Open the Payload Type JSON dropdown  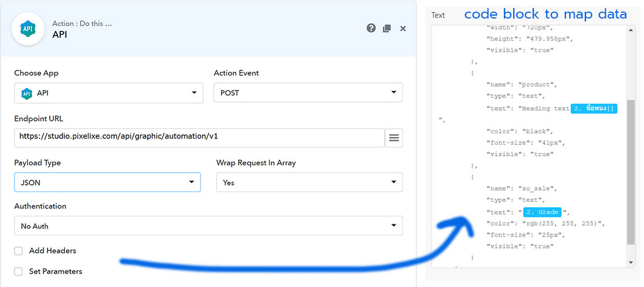pos(107,182)
